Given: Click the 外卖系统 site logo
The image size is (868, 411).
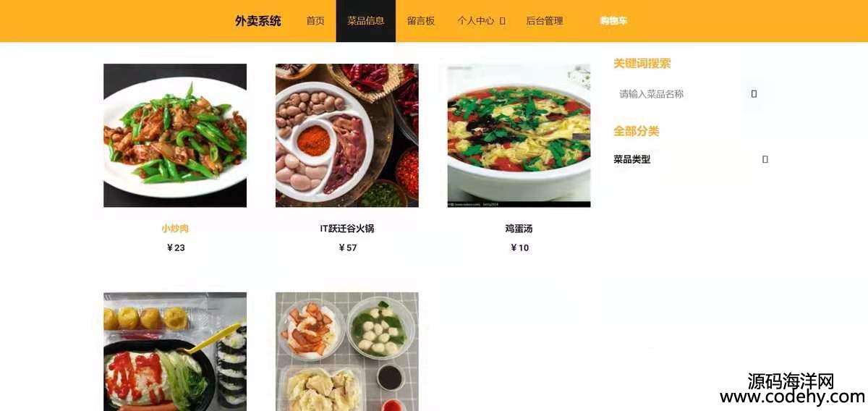Looking at the screenshot, I should pyautogui.click(x=258, y=21).
